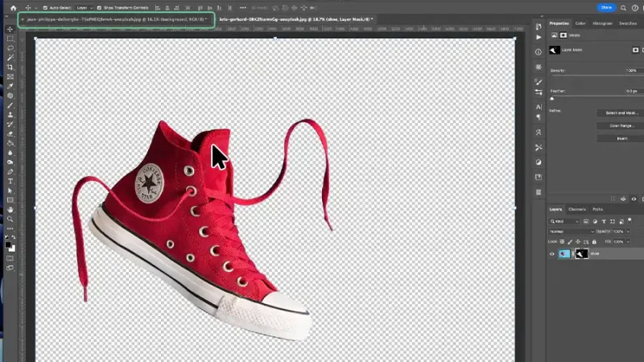Toggle lock all padlock icon
Viewport: 644px width, 362px height.
coord(594,242)
